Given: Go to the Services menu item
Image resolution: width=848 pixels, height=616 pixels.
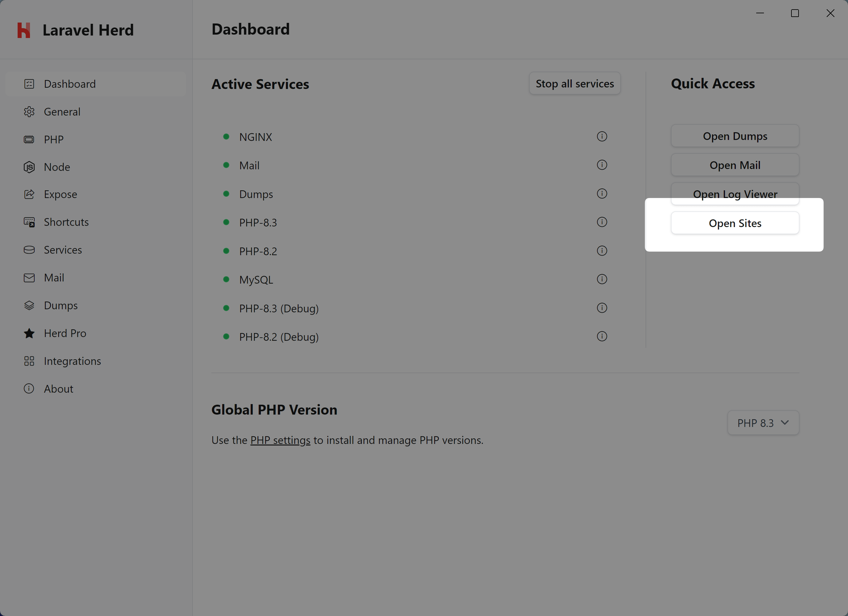Looking at the screenshot, I should (63, 250).
